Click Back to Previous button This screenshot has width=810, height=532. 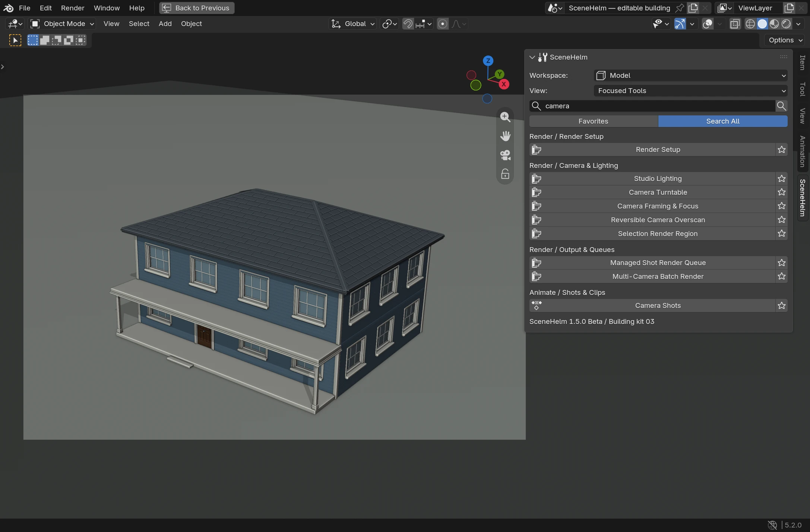[x=197, y=8]
